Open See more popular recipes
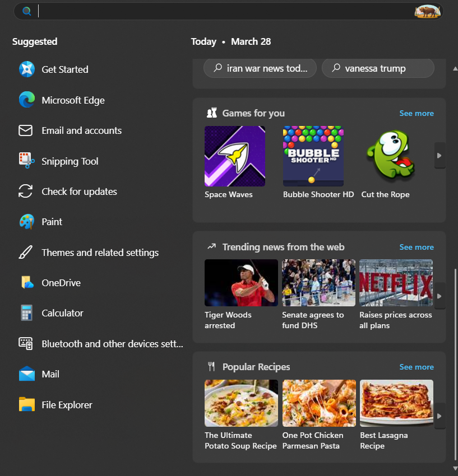Image resolution: width=458 pixels, height=476 pixels. [417, 366]
